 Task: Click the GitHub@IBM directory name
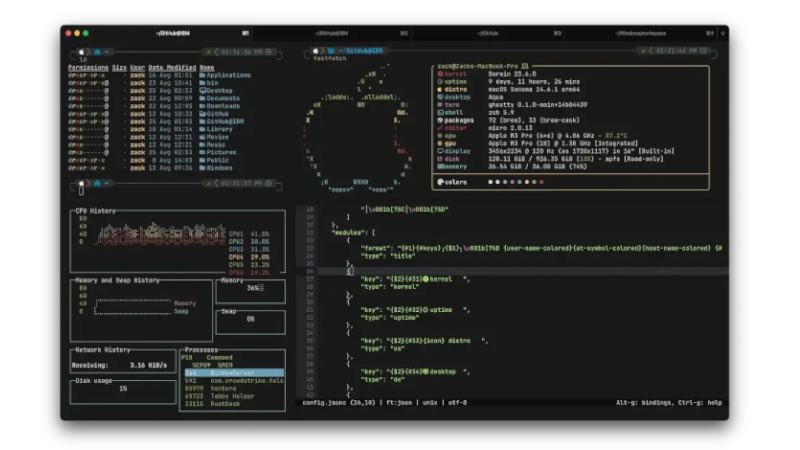pyautogui.click(x=225, y=121)
